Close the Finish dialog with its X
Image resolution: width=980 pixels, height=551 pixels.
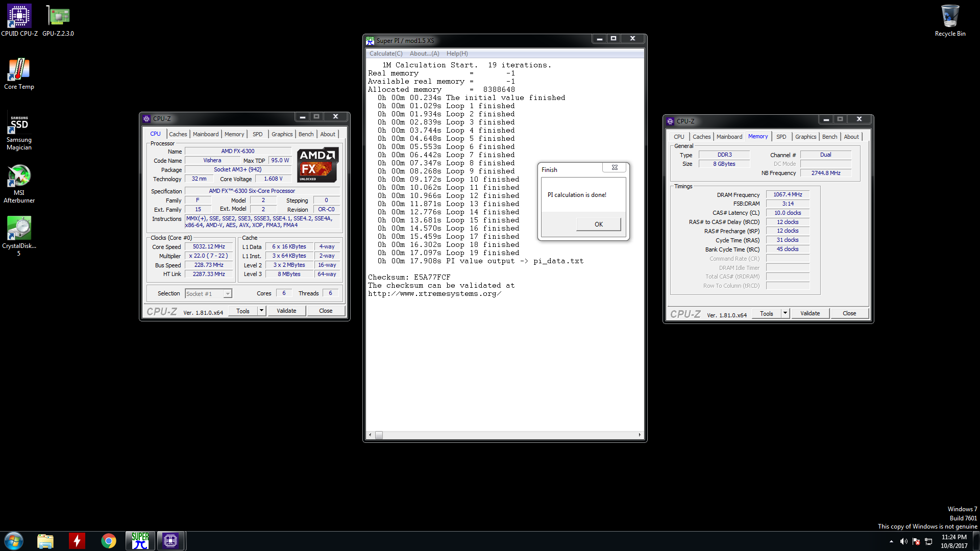(x=615, y=167)
